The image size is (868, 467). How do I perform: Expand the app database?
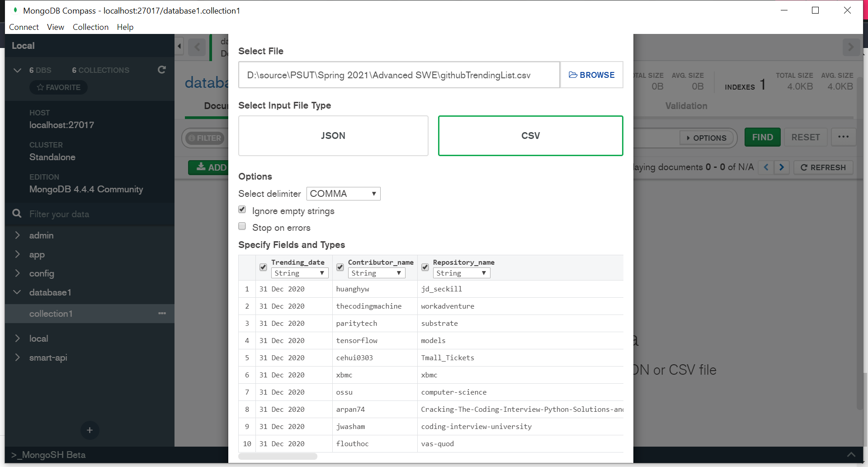pos(18,254)
